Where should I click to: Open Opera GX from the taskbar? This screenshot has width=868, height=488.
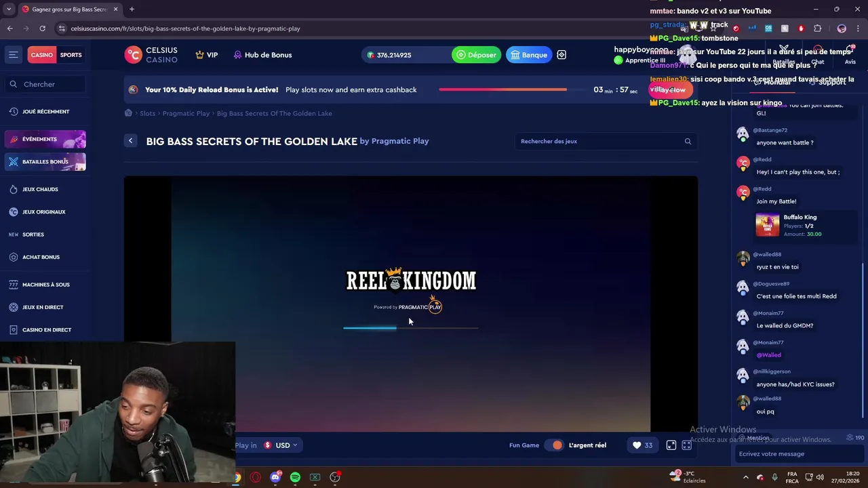[256, 477]
